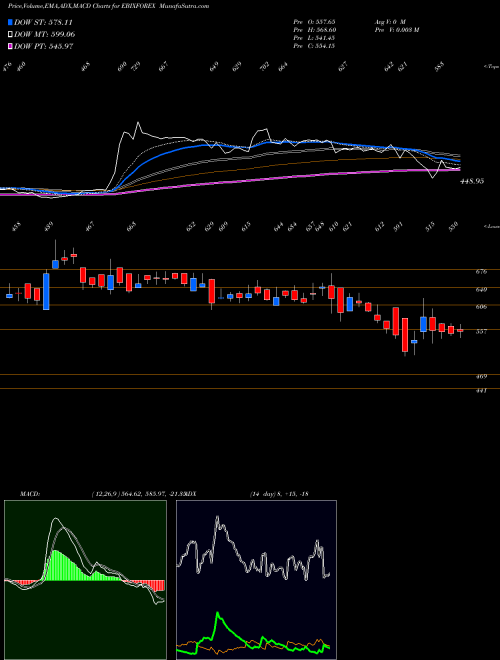Click the 448.95 price label on EMA chart
This screenshot has width=500, height=660.
click(472, 181)
